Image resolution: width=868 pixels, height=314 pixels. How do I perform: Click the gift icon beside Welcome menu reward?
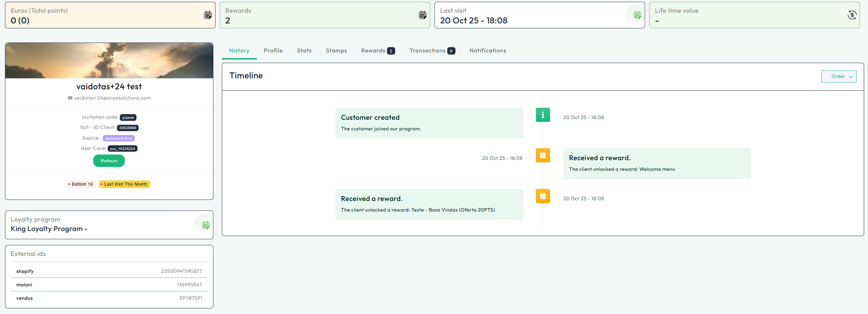(543, 155)
